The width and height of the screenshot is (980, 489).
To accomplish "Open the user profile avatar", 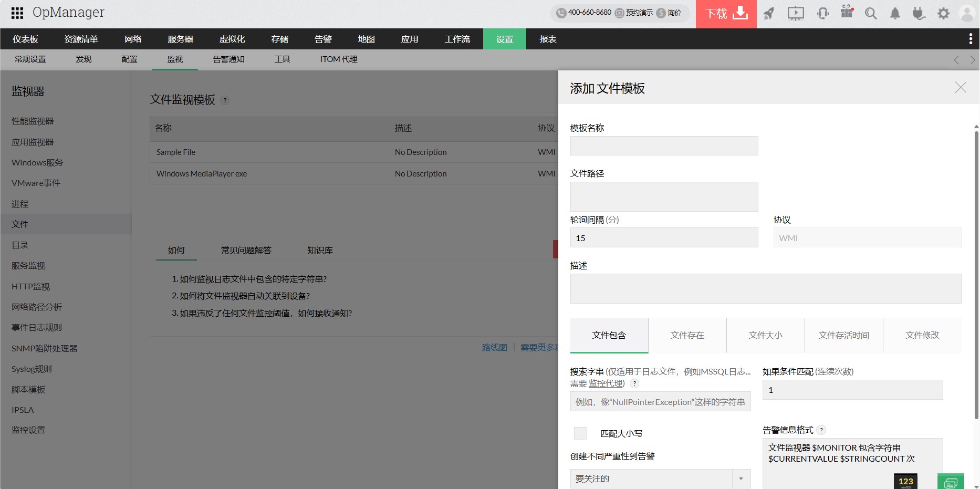I will pos(967,13).
